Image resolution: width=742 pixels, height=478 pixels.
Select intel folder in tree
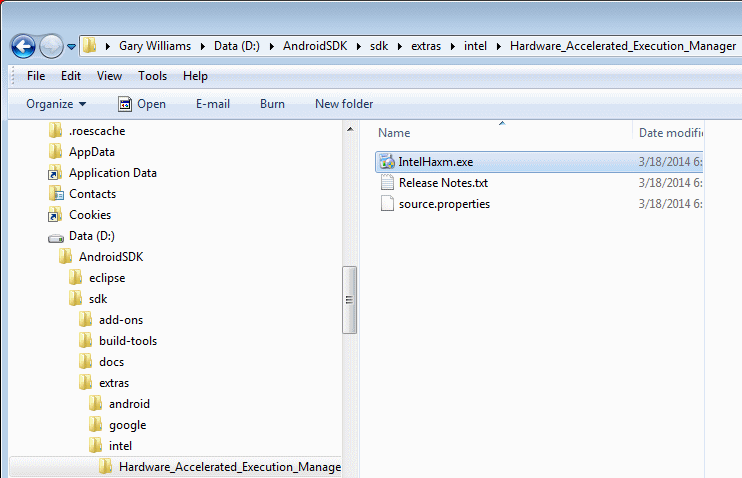pyautogui.click(x=120, y=446)
